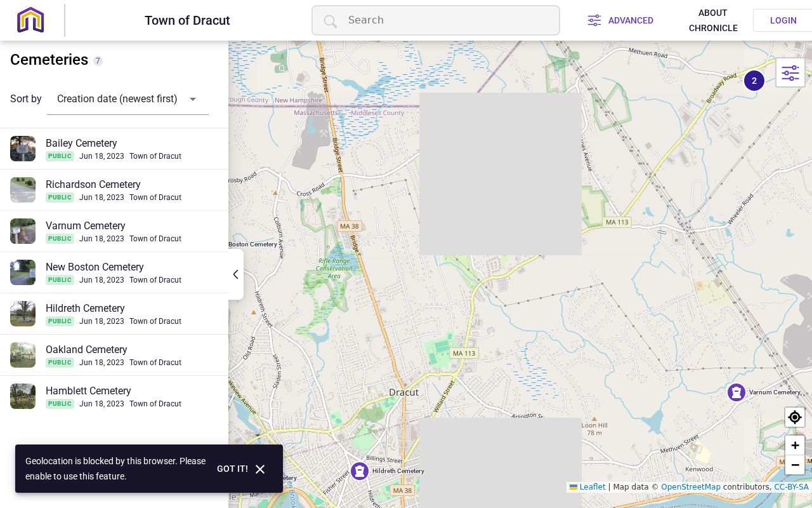Select Bailey Cemetery list entry title
This screenshot has width=812, height=508.
click(81, 144)
